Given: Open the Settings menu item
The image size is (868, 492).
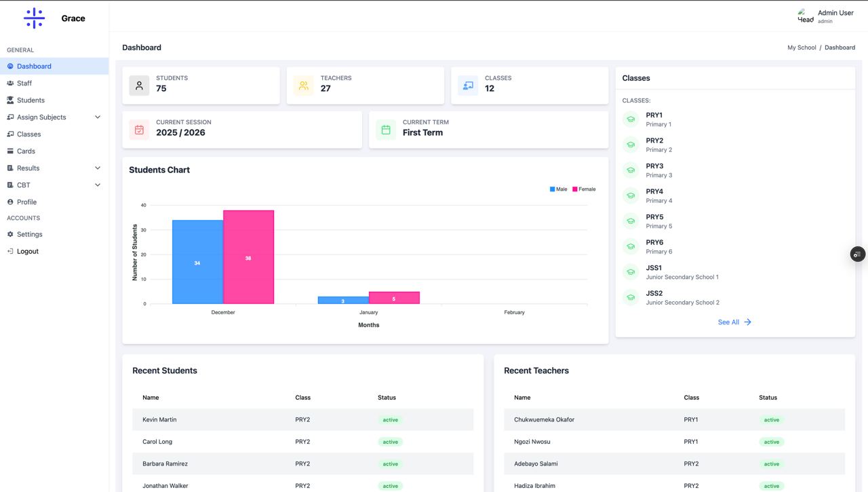Looking at the screenshot, I should [x=54, y=234].
